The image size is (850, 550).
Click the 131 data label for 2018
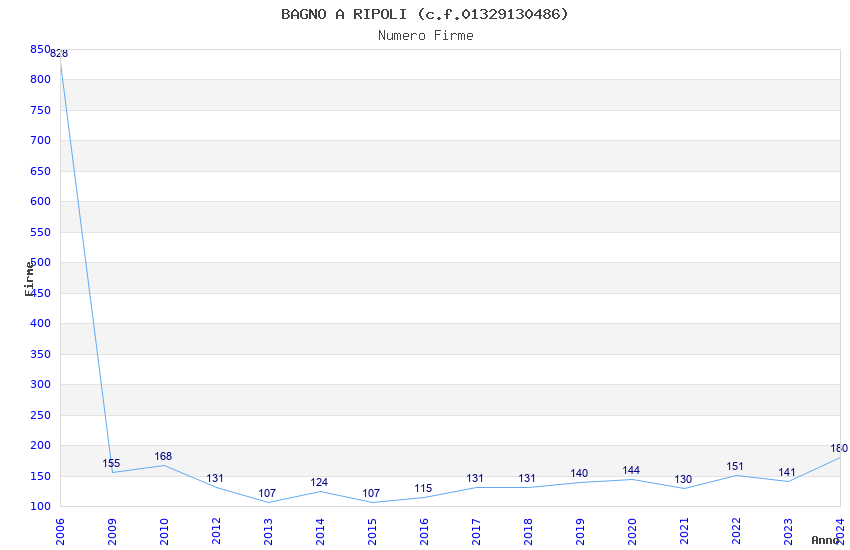[527, 478]
